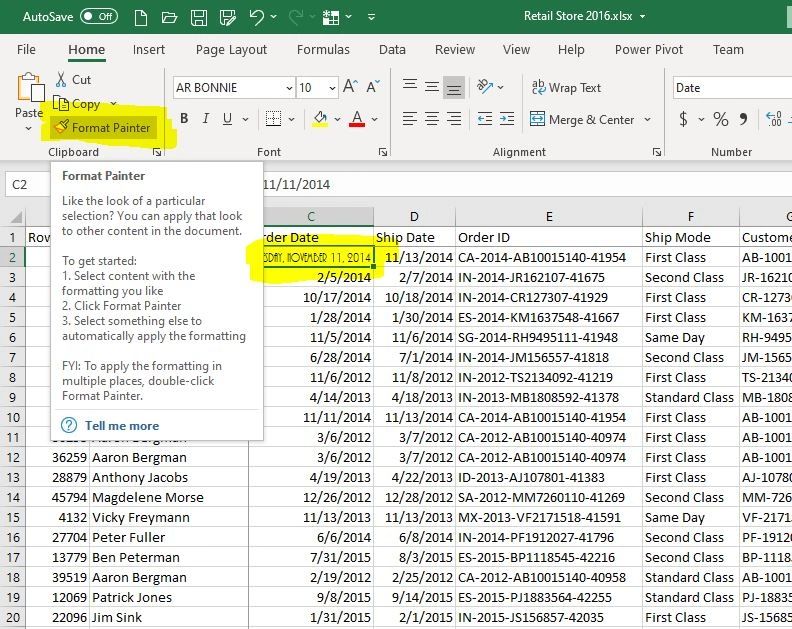This screenshot has width=792, height=629.
Task: Click the Paste clipboard icon
Action: [30, 87]
